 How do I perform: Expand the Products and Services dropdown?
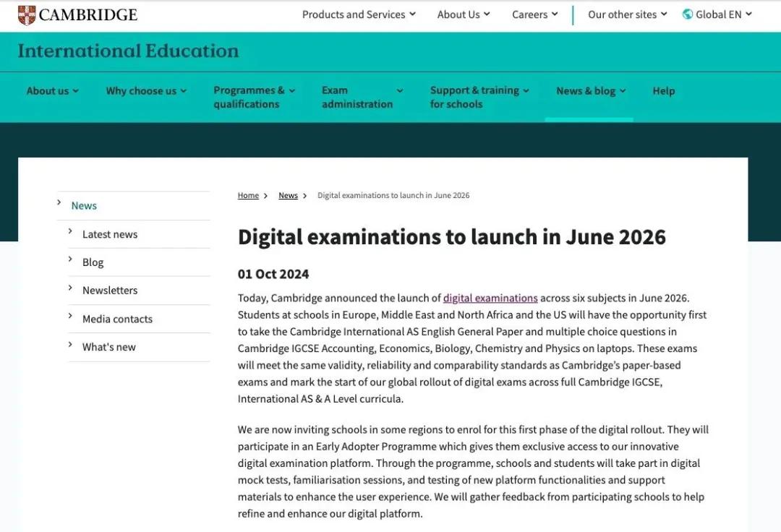click(359, 14)
